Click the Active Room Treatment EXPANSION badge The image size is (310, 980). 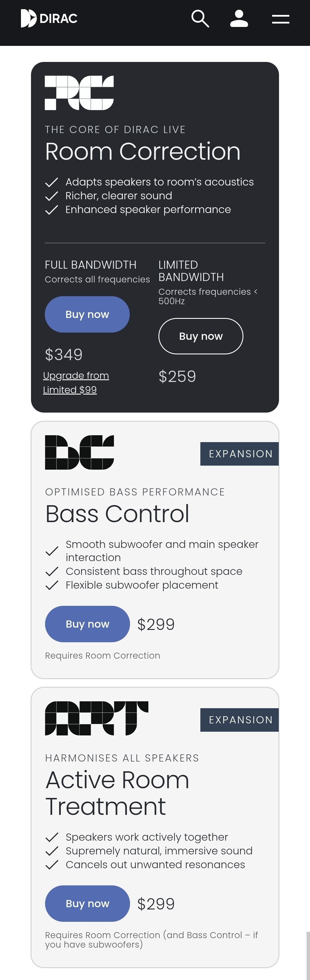click(240, 720)
